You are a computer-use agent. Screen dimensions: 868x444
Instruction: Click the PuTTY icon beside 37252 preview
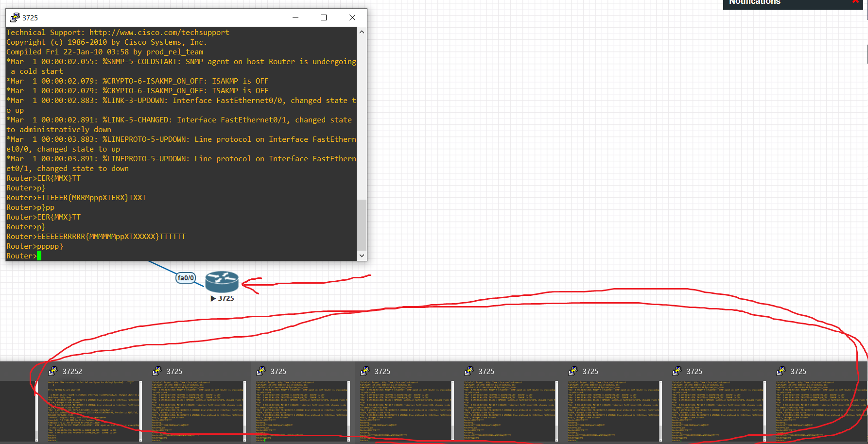point(53,371)
